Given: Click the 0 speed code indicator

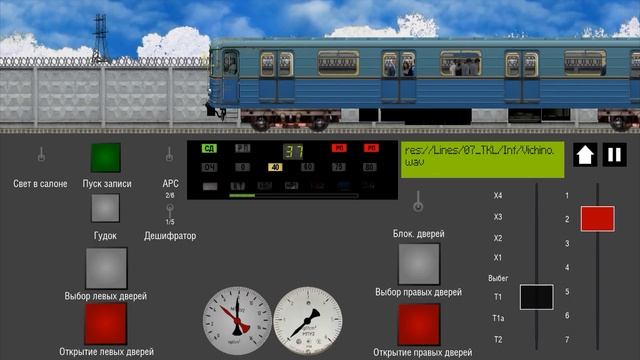Looking at the screenshot, I should (x=242, y=167).
